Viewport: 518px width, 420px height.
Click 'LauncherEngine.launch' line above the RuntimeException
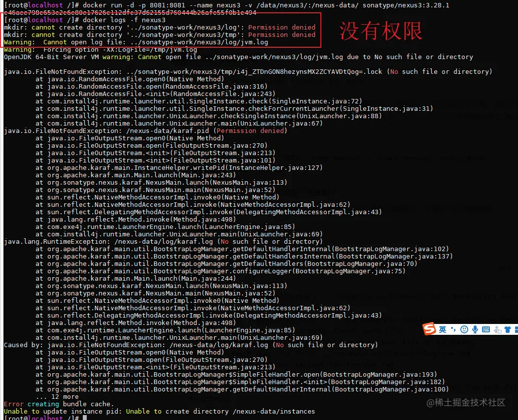pyautogui.click(x=165, y=226)
